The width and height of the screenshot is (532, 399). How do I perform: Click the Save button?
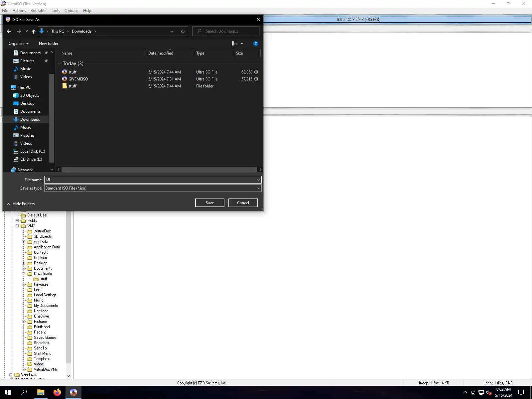210,203
